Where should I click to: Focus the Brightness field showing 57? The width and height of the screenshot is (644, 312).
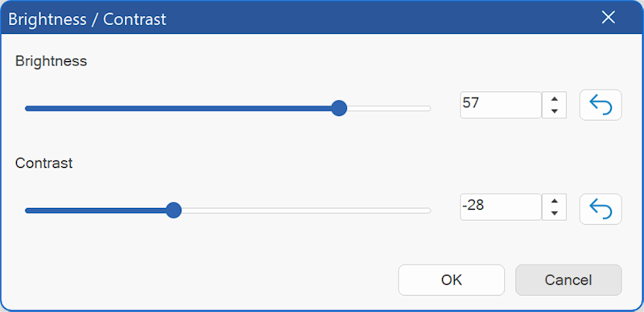(501, 105)
